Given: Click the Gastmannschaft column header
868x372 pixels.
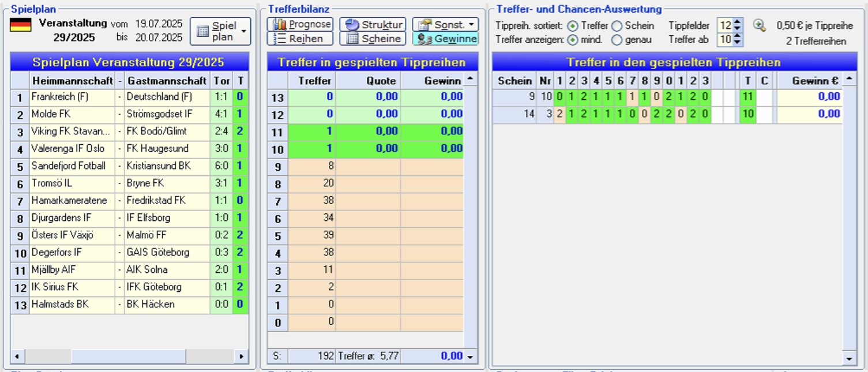Looking at the screenshot, I should pos(167,80).
